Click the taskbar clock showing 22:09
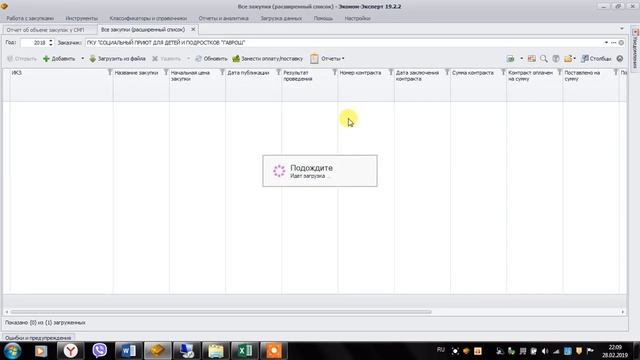 pyautogui.click(x=615, y=351)
